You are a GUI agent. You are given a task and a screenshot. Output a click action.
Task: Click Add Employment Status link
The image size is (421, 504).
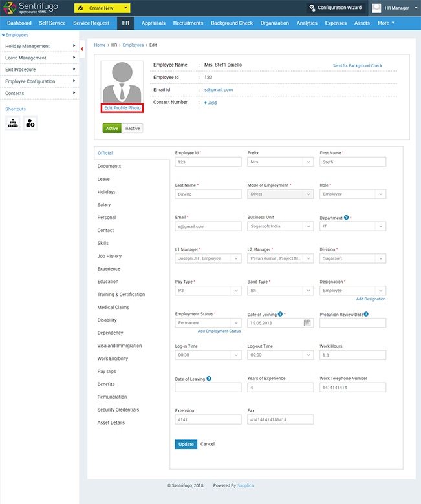tap(219, 331)
